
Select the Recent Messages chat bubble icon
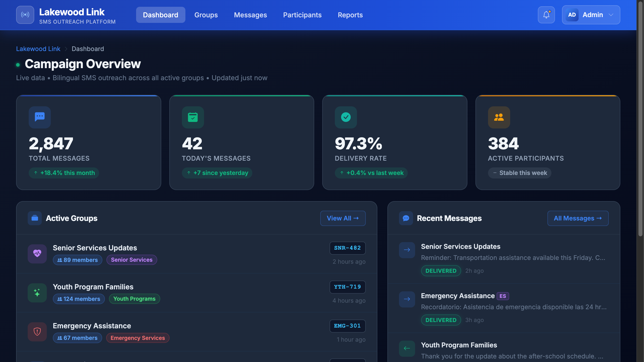pyautogui.click(x=406, y=218)
